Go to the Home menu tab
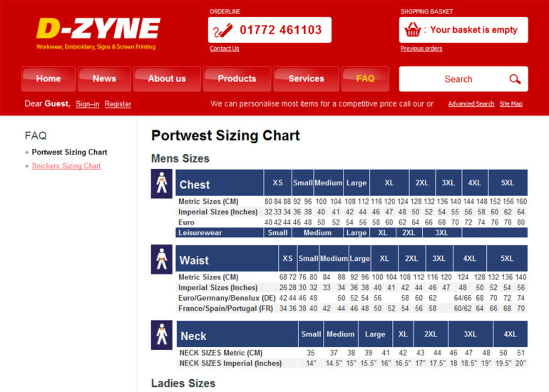549x392 pixels. pyautogui.click(x=49, y=79)
